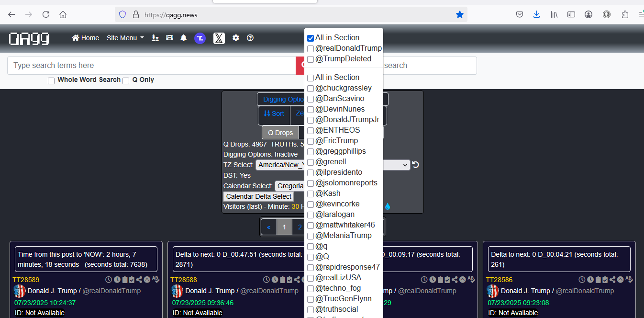Expand the Site Menu dropdown

tap(125, 38)
